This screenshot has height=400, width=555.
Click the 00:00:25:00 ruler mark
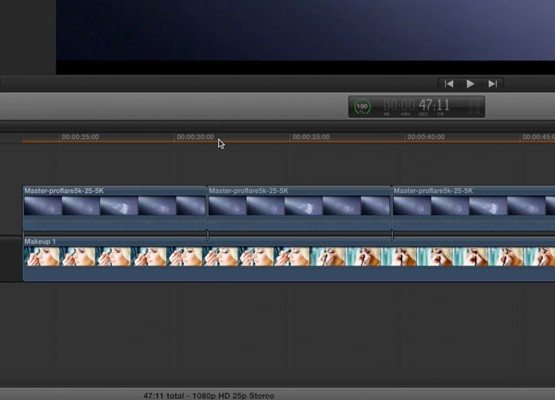point(80,137)
